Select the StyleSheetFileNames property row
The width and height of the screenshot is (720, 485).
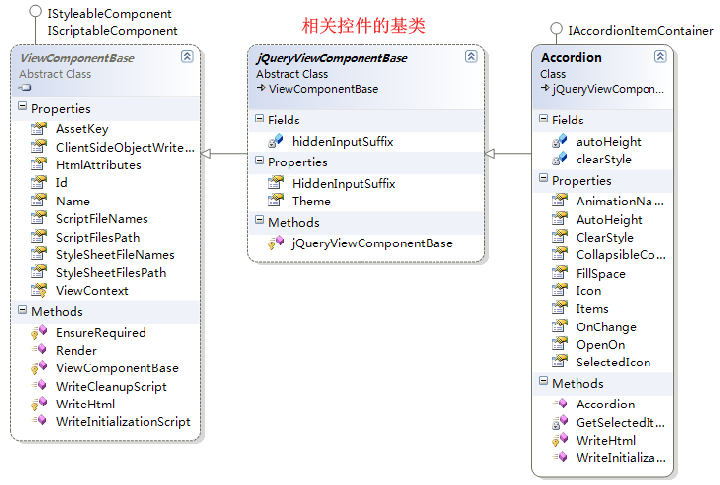click(x=106, y=254)
